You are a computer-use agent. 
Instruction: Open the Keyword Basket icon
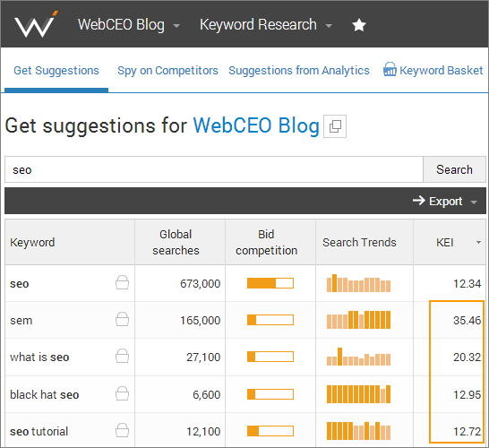coord(390,69)
